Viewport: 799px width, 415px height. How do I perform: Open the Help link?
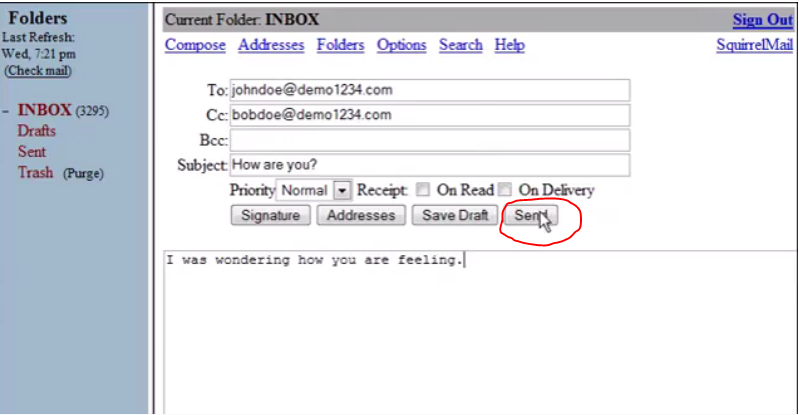[x=510, y=45]
